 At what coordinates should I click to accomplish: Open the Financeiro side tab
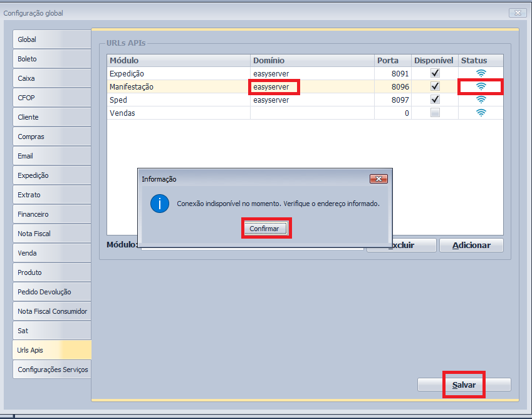coord(51,214)
